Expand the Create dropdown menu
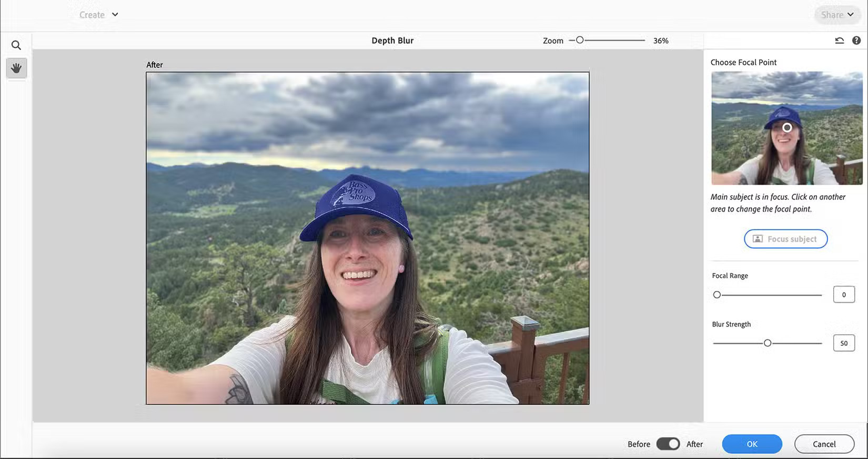 click(x=98, y=15)
